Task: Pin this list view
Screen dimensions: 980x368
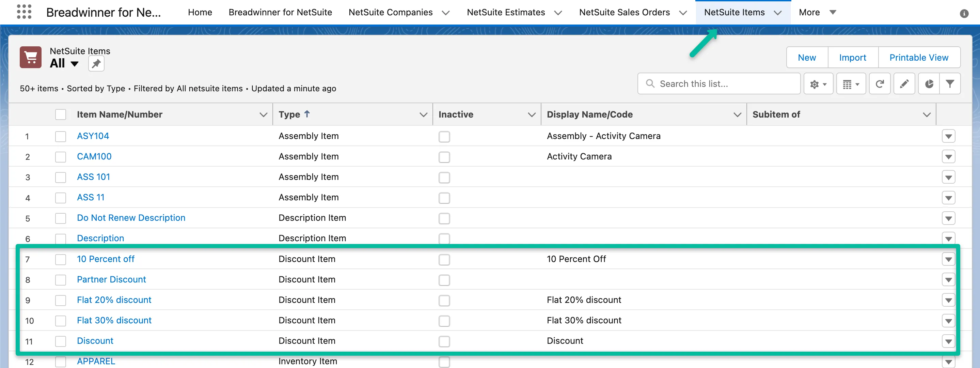Action: pos(96,64)
